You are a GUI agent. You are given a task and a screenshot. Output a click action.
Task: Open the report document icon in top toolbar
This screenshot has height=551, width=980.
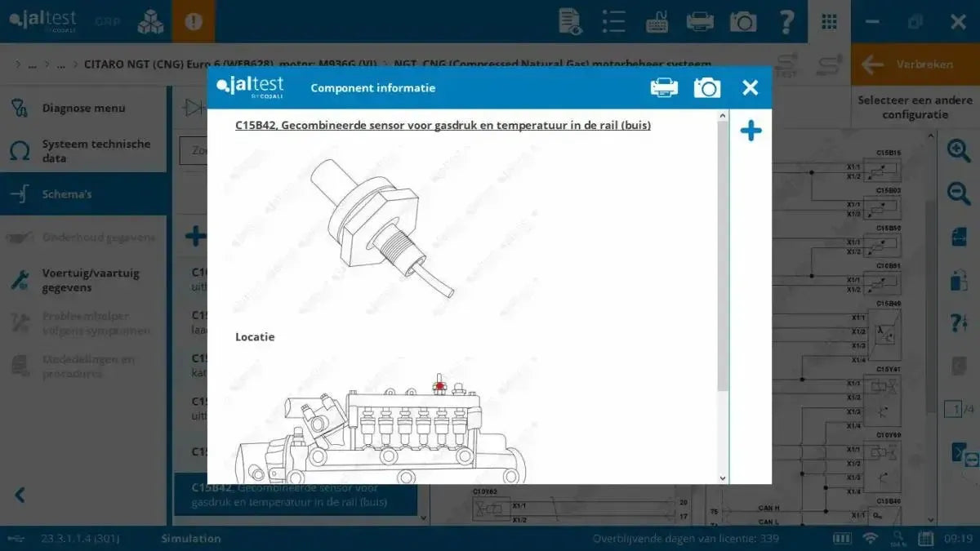point(569,21)
